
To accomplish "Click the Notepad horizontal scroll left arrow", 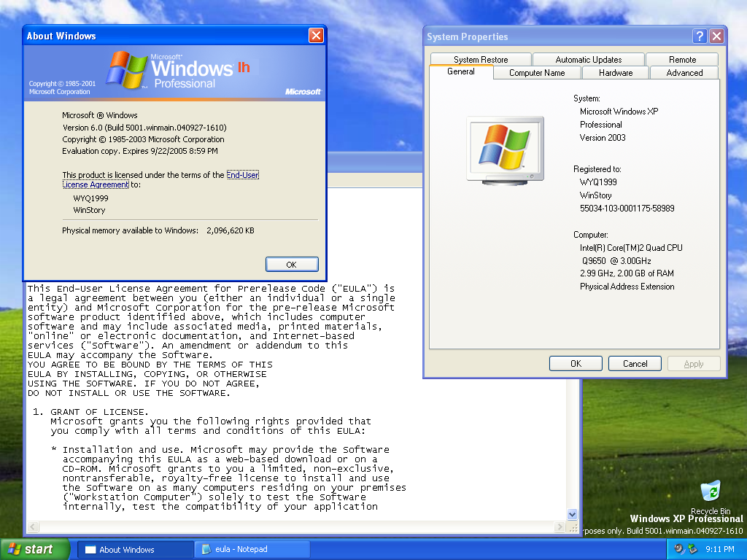I will click(32, 527).
